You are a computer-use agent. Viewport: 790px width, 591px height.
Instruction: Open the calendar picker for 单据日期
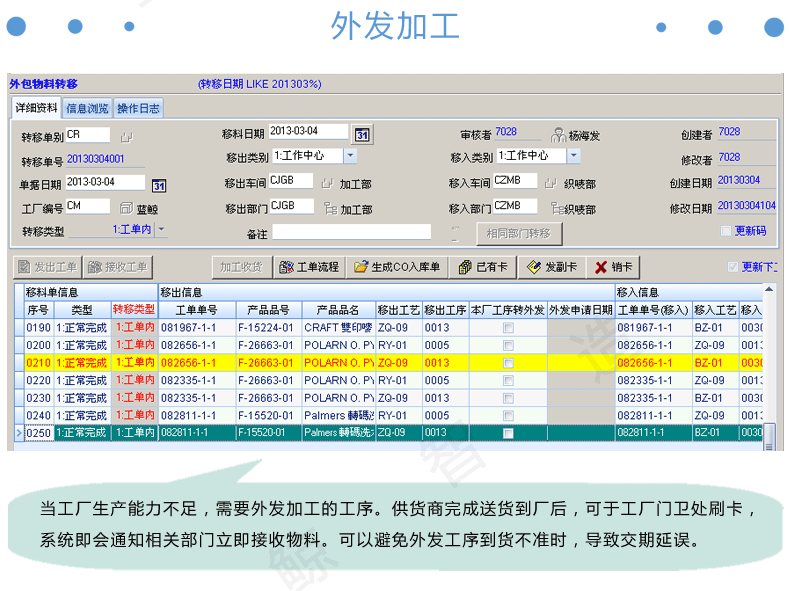pos(159,186)
